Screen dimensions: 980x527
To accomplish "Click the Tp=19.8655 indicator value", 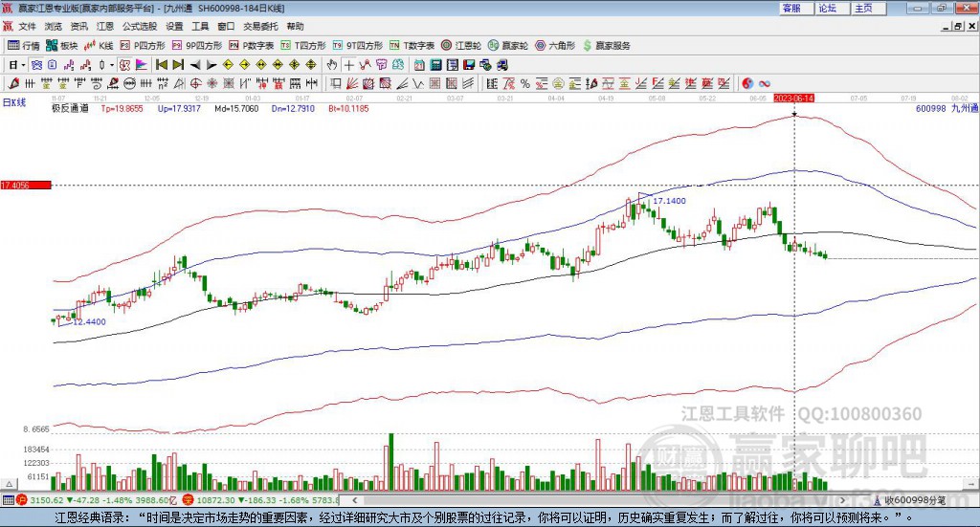I will (x=122, y=109).
